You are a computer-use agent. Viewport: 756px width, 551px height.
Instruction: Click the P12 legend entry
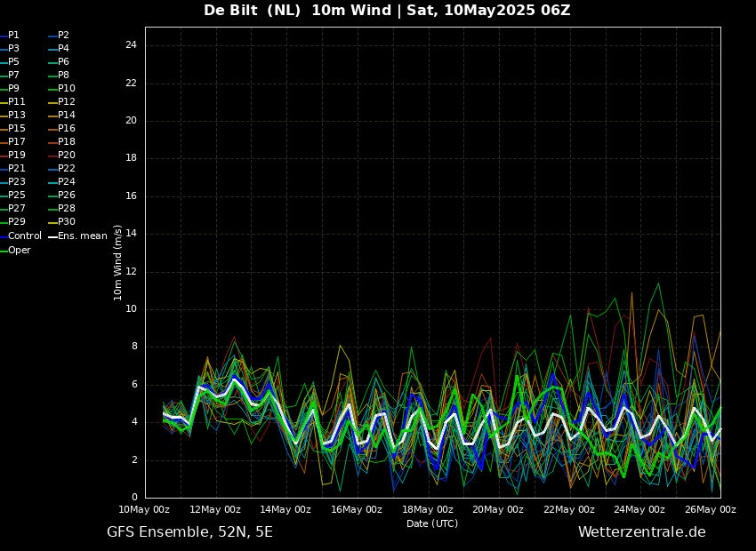[66, 102]
